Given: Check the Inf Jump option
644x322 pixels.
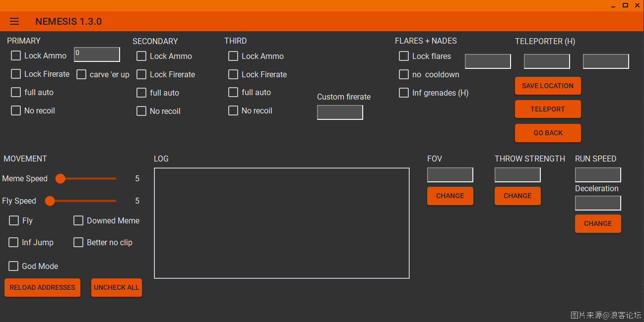Looking at the screenshot, I should (13, 242).
